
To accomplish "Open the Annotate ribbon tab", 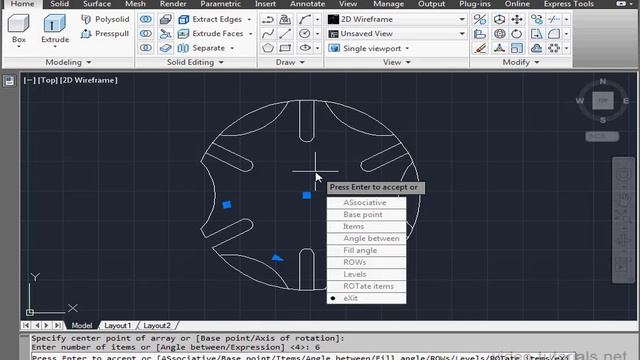I will 307,4.
